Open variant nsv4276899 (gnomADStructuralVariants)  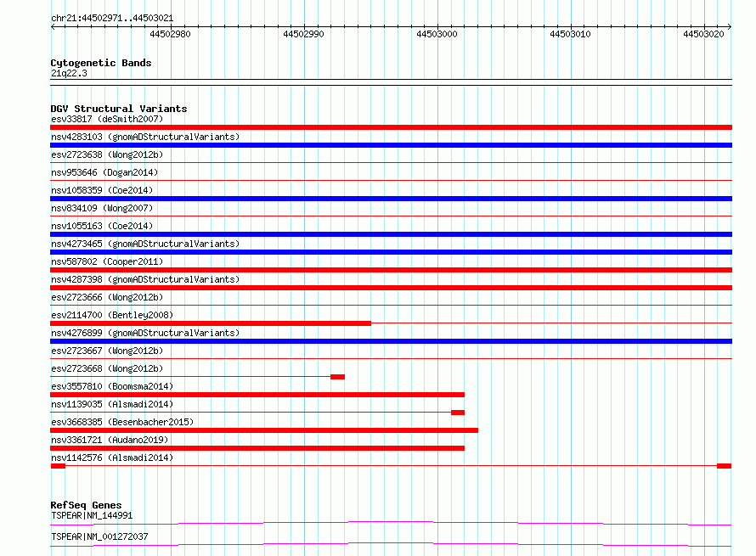145,333
